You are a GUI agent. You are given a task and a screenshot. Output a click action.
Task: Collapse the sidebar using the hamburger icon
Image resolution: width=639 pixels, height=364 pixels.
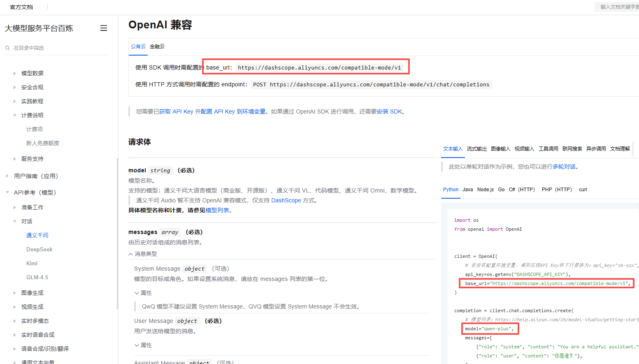[x=103, y=28]
